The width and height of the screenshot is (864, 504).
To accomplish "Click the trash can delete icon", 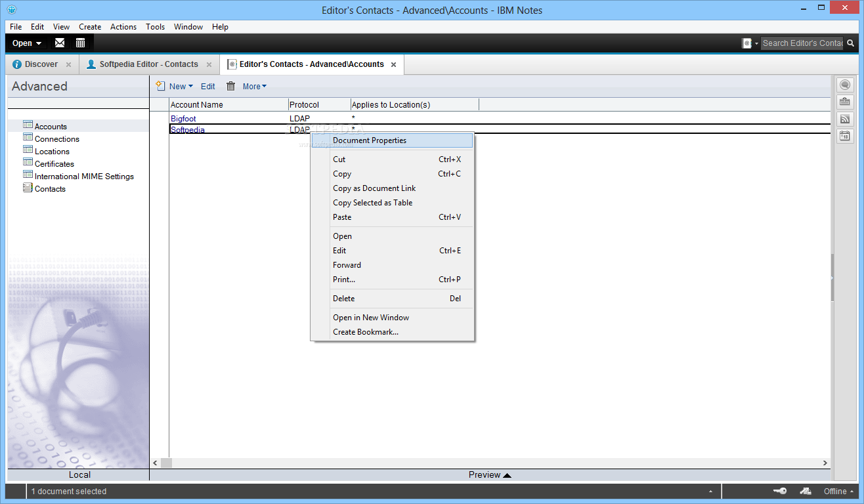I will click(x=231, y=86).
